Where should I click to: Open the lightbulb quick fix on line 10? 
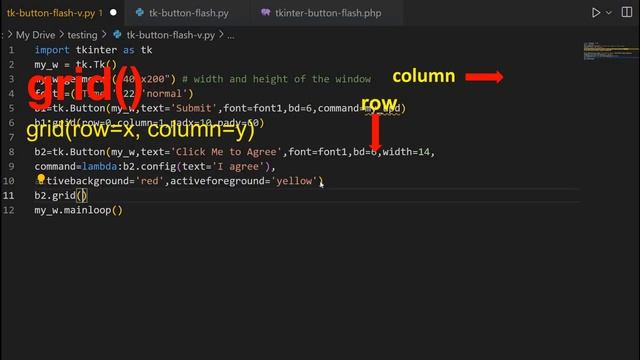point(41,179)
